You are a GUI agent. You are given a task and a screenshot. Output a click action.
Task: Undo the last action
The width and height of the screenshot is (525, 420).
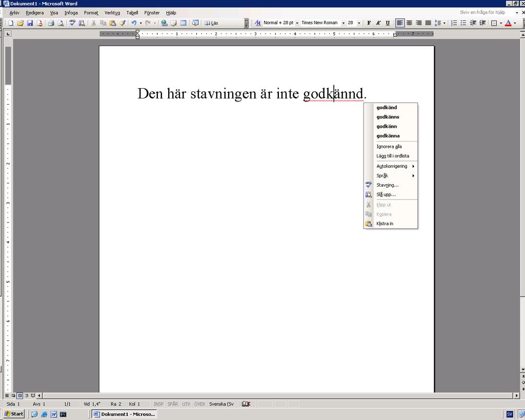coord(134,23)
